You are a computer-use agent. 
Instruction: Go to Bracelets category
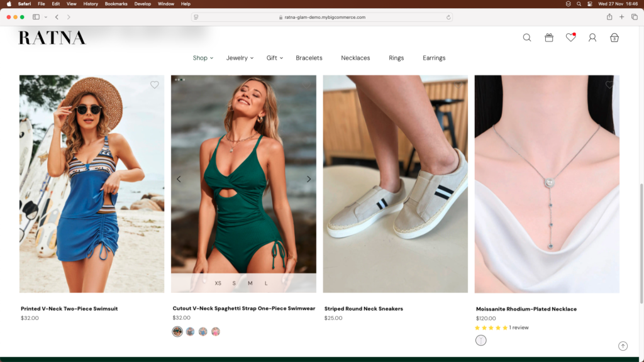pos(309,58)
